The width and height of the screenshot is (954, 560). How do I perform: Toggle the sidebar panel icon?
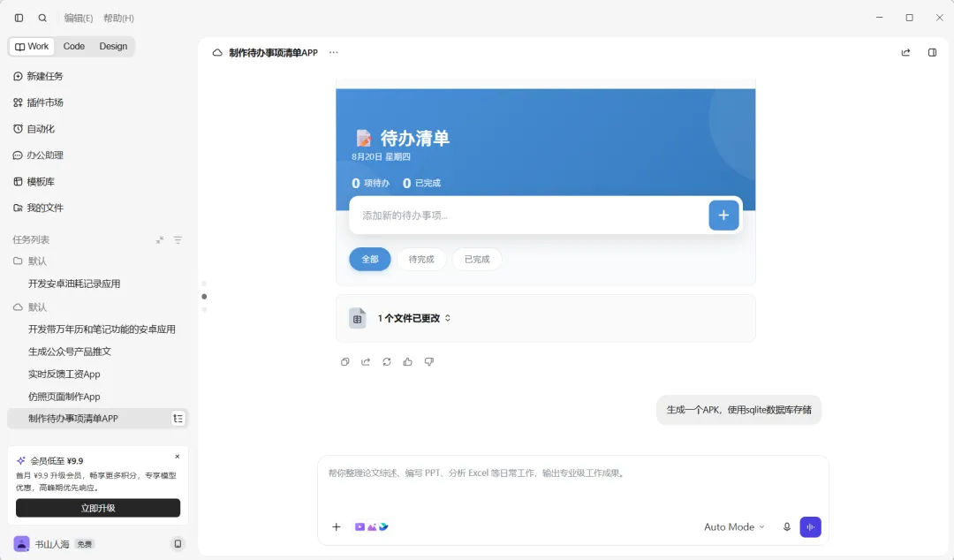click(19, 19)
